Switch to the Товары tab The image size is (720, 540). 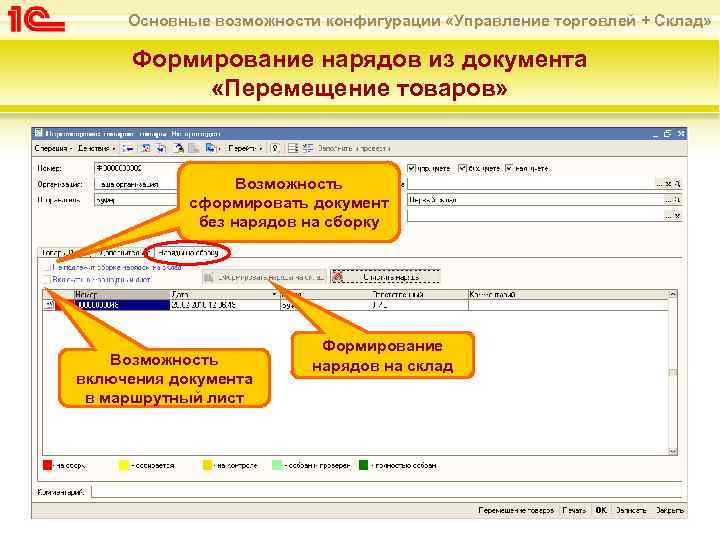coord(58,253)
